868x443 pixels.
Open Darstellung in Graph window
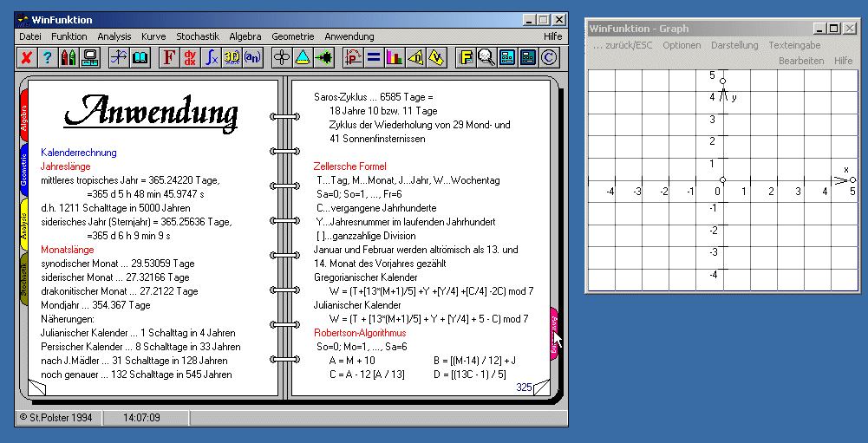(735, 45)
